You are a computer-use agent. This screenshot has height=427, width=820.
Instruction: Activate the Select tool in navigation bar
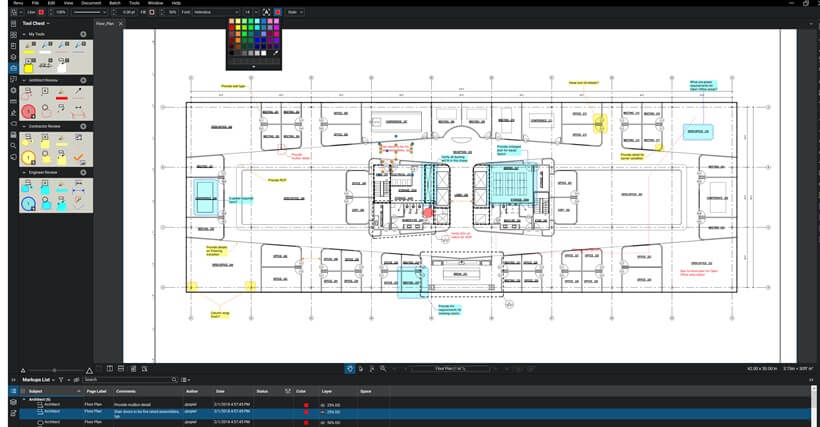pyautogui.click(x=361, y=369)
